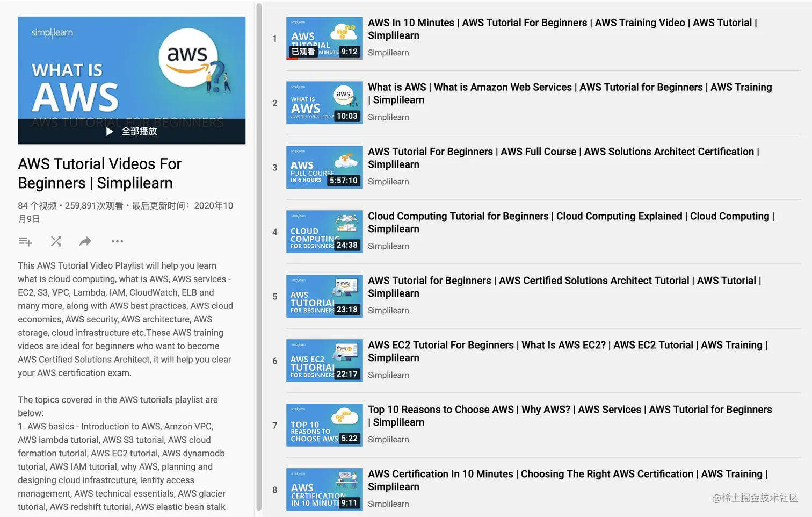Open the three-dot more options menu
This screenshot has width=812, height=517.
pos(117,241)
